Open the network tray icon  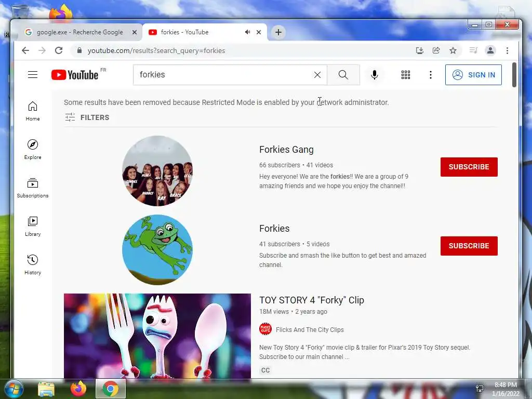point(480,388)
